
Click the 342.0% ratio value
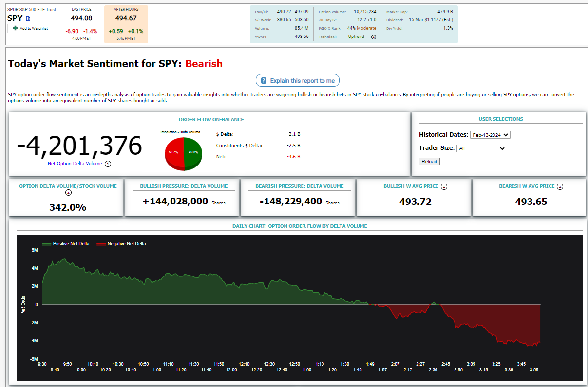click(68, 207)
